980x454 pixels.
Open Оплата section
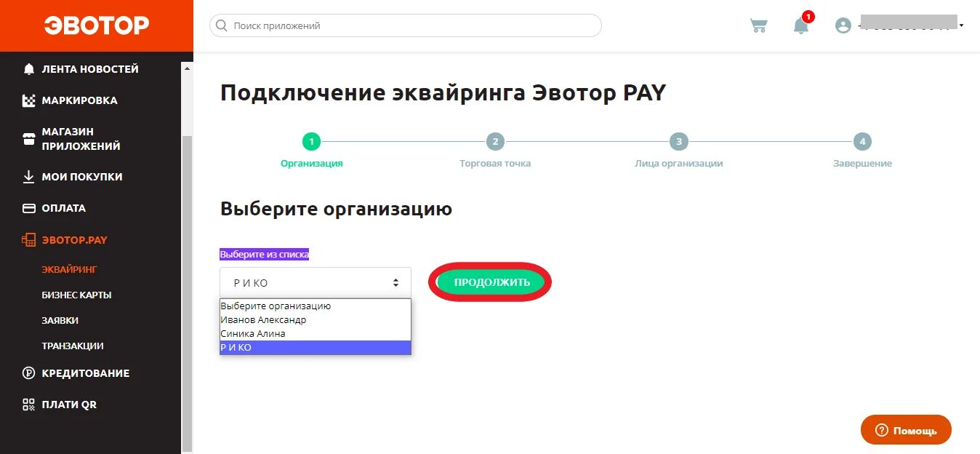[x=64, y=208]
